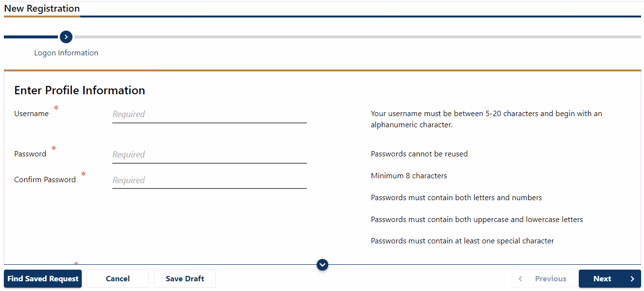Viewport: 644px width, 291px height.
Task: Click the Passwords cannot be reused hint
Action: (x=419, y=154)
